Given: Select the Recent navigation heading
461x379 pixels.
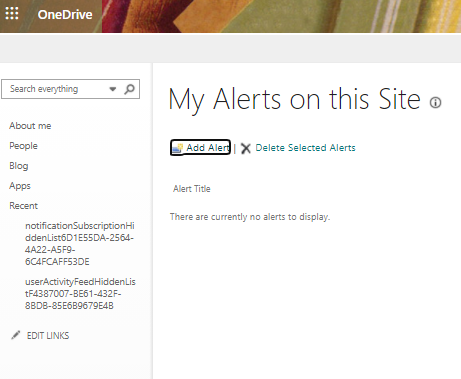Looking at the screenshot, I should (x=23, y=206).
